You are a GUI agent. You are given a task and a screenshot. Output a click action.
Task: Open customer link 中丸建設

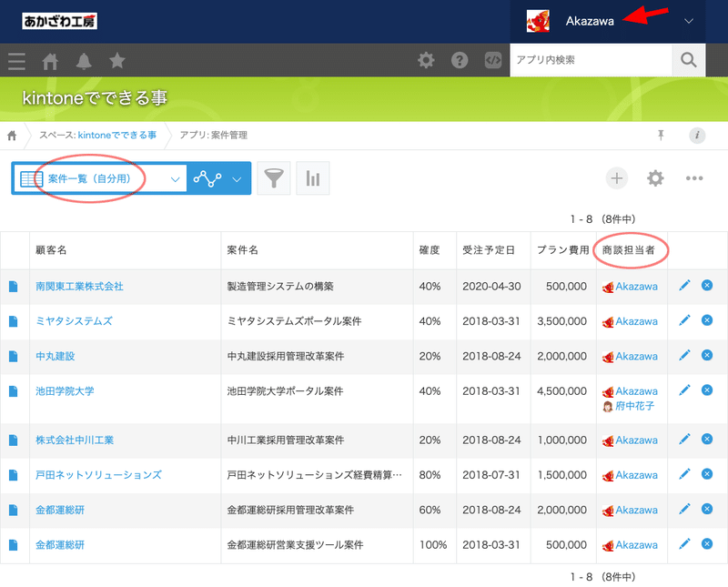56,356
